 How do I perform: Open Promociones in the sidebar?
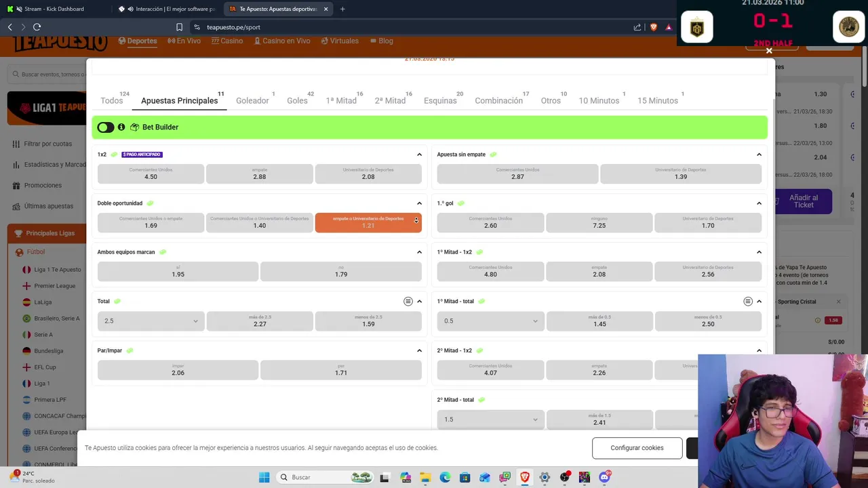point(38,185)
